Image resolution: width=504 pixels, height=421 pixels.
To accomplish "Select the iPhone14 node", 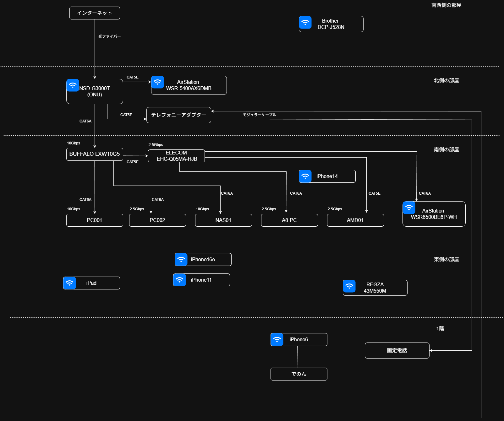I will 327,176.
